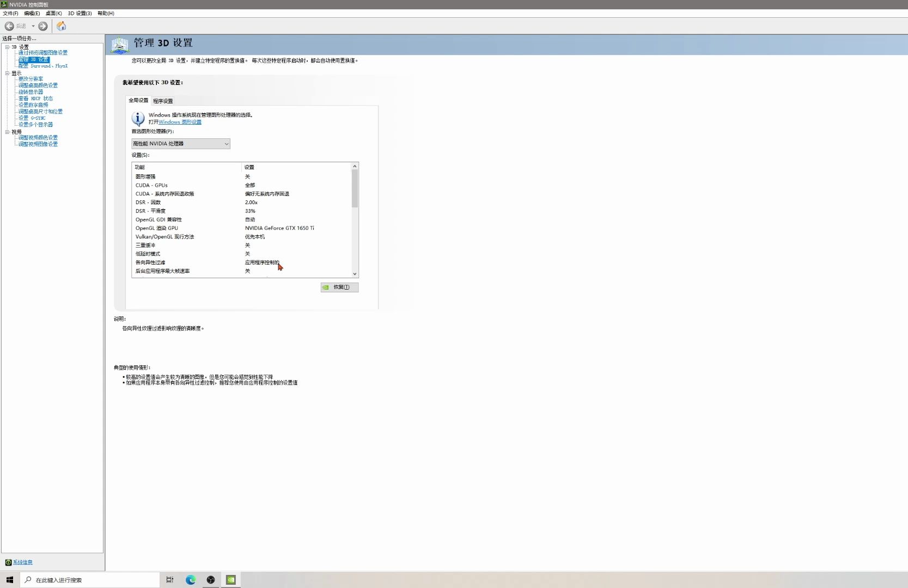Screen dimensions: 908x588
Task: Select 查看 HDCP 状态 in the tree
Action: 35,99
